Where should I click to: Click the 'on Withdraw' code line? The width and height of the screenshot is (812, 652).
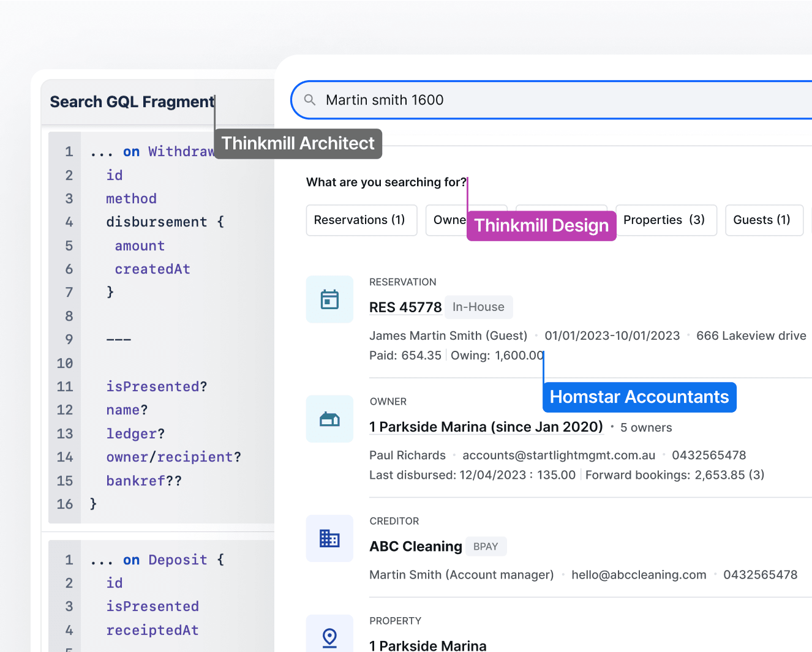tap(152, 151)
